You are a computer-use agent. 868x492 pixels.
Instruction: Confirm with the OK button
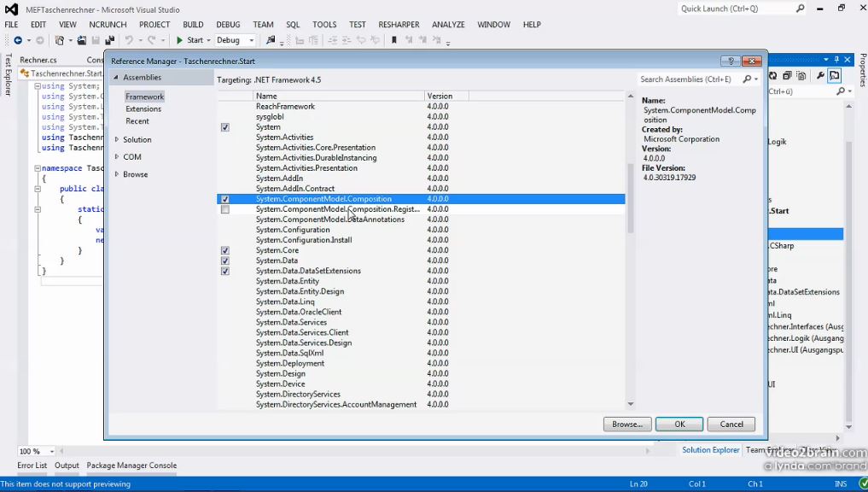(679, 425)
